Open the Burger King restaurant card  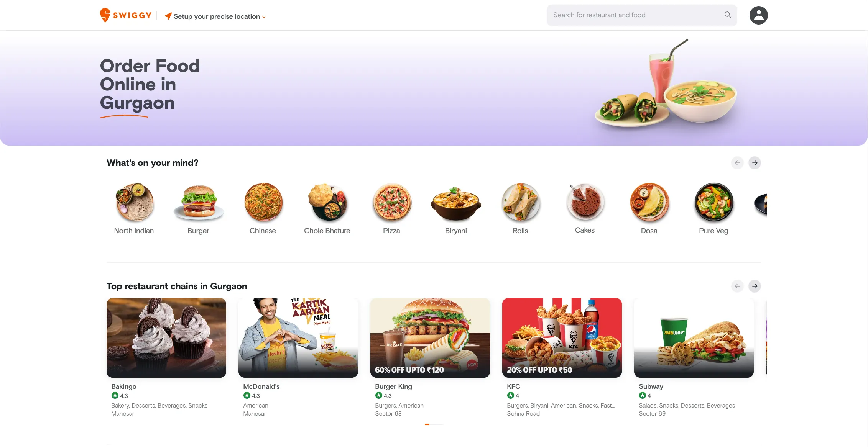point(430,358)
